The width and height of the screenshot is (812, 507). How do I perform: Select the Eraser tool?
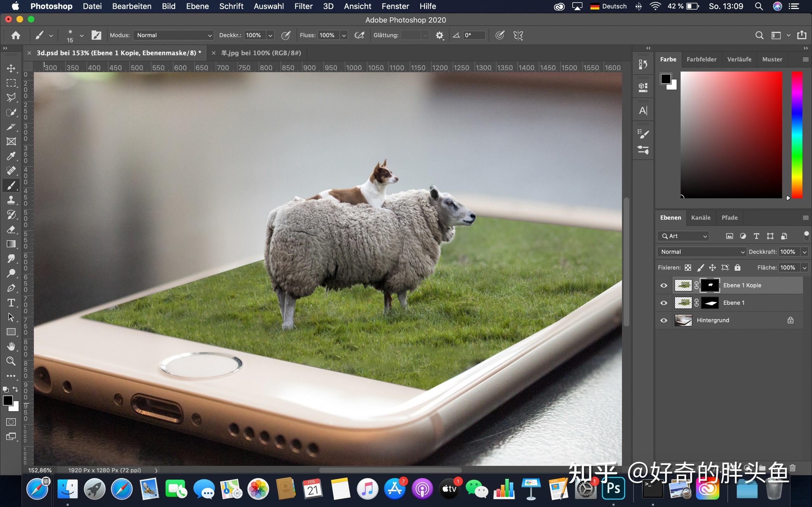coord(12,229)
